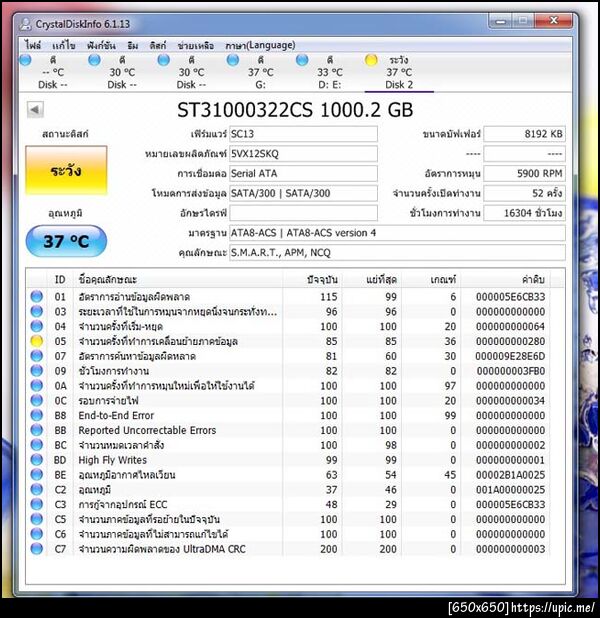Select first disk tab showing -- °C

click(x=53, y=72)
